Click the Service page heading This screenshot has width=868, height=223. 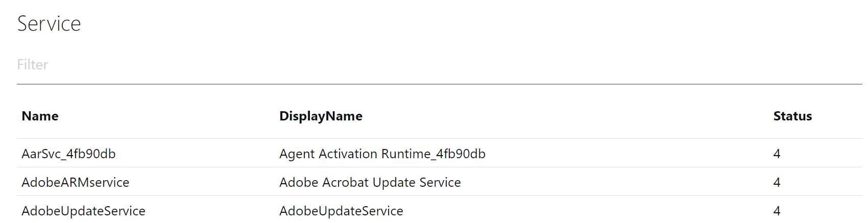[x=49, y=24]
